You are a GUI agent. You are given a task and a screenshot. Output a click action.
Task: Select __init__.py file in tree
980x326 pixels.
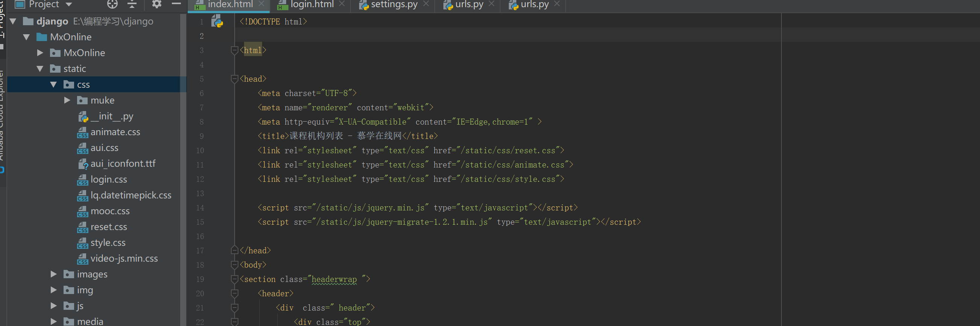112,116
